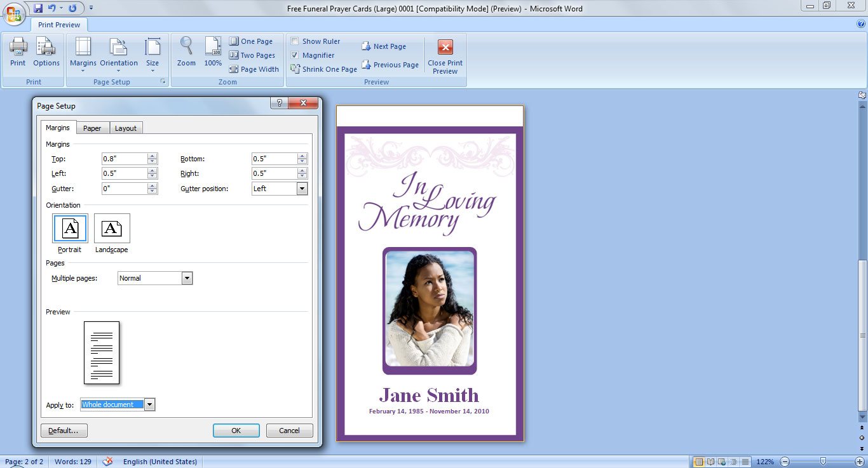Cancel the Page Setup dialog
The height and width of the screenshot is (468, 868).
click(289, 431)
